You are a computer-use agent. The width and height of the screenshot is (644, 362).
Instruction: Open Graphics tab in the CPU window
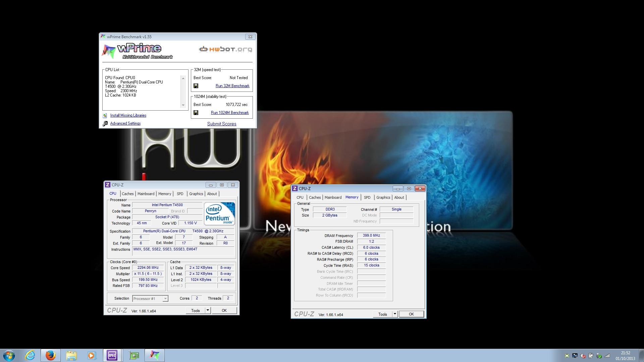pos(196,194)
